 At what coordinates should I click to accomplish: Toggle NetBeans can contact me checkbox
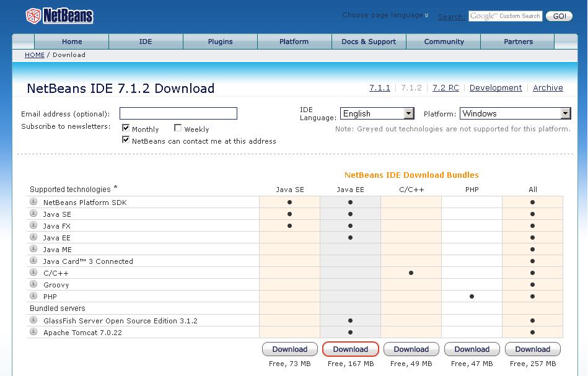click(x=126, y=140)
